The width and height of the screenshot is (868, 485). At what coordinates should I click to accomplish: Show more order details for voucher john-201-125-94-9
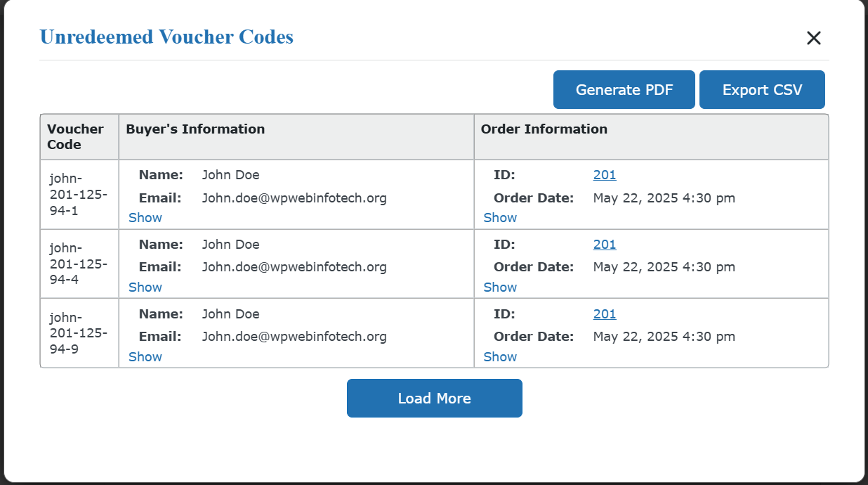tap(500, 357)
